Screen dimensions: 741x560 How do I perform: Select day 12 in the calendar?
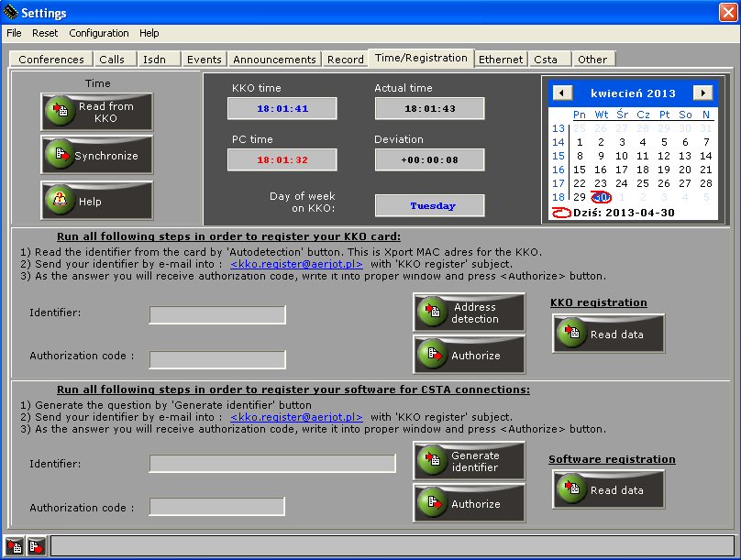[663, 156]
